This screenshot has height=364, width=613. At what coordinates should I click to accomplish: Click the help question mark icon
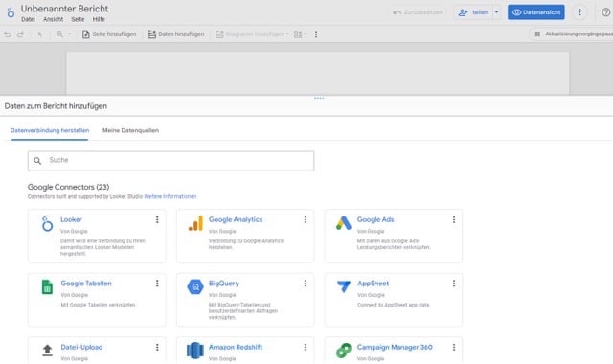pyautogui.click(x=606, y=12)
